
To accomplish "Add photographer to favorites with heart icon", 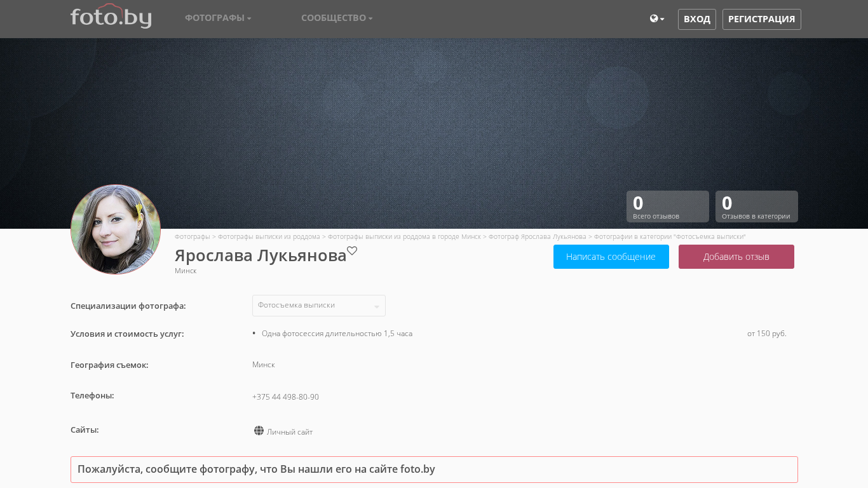I will point(352,251).
